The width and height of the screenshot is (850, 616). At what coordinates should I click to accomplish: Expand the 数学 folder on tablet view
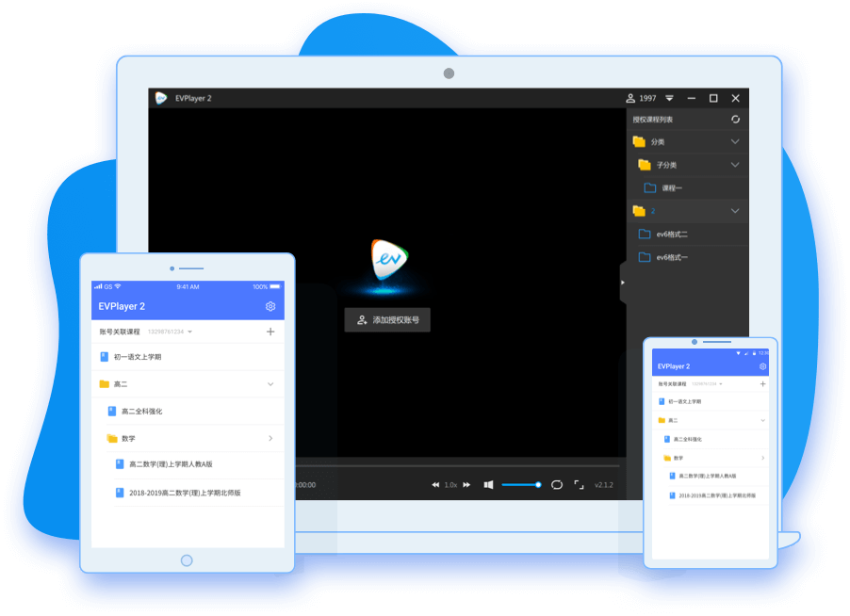tap(271, 438)
